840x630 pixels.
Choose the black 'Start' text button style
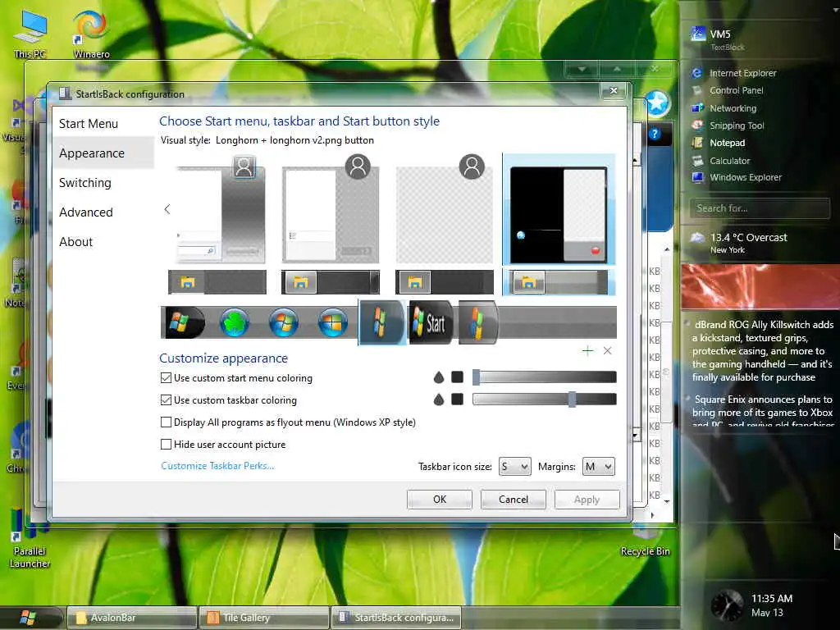pyautogui.click(x=430, y=322)
